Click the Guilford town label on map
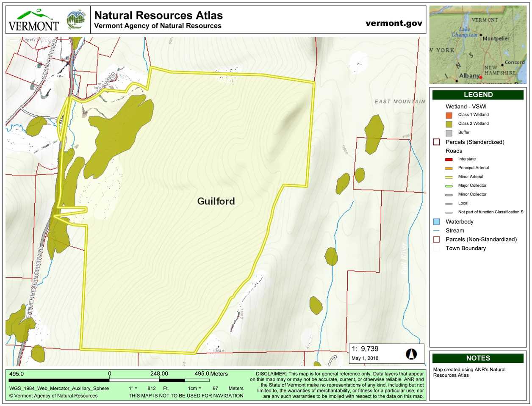Screen dimensions: 532x406 [x=216, y=201]
